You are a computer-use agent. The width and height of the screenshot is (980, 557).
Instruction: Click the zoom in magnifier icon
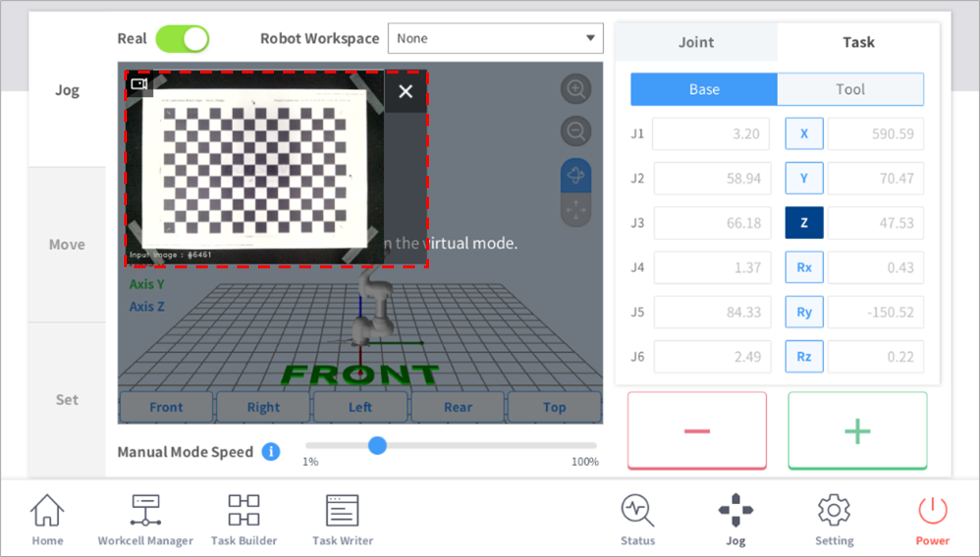click(x=576, y=89)
